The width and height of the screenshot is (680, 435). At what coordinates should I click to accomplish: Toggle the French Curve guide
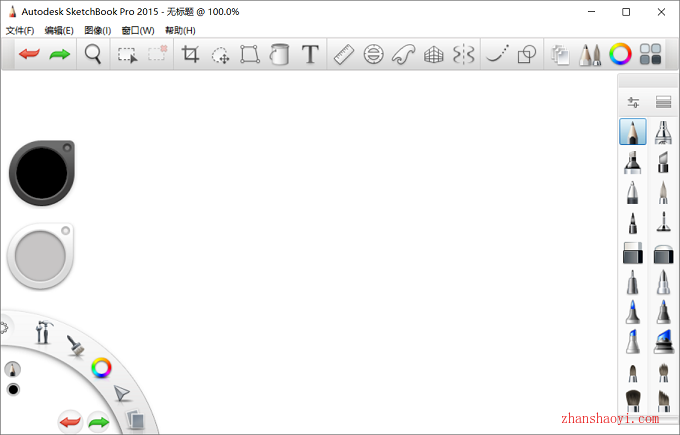(x=403, y=55)
